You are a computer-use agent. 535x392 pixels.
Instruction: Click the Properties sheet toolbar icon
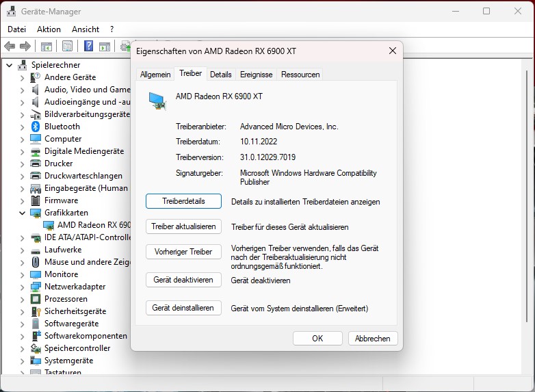pos(68,46)
